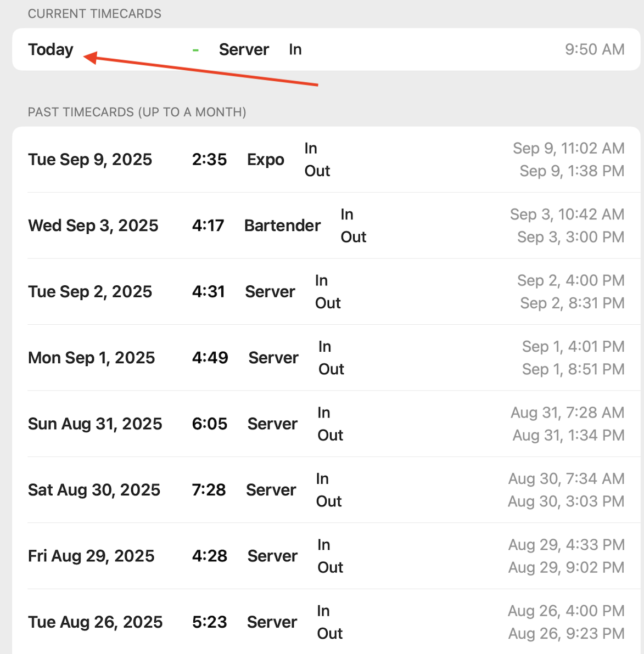Open the Sun Aug 31, 2025 timecard

[x=95, y=424]
